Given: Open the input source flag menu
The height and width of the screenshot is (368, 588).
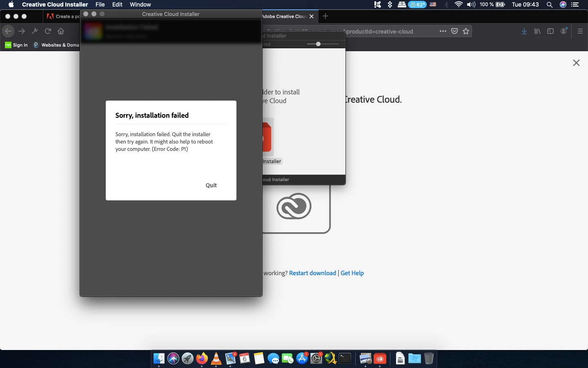Looking at the screenshot, I should coord(433,4).
